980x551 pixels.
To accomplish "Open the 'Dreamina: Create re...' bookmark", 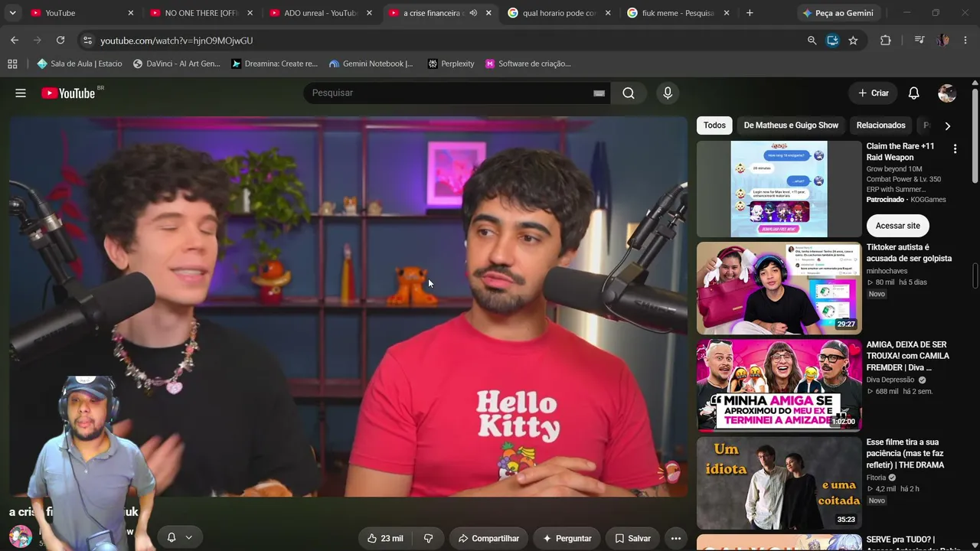I will (274, 64).
